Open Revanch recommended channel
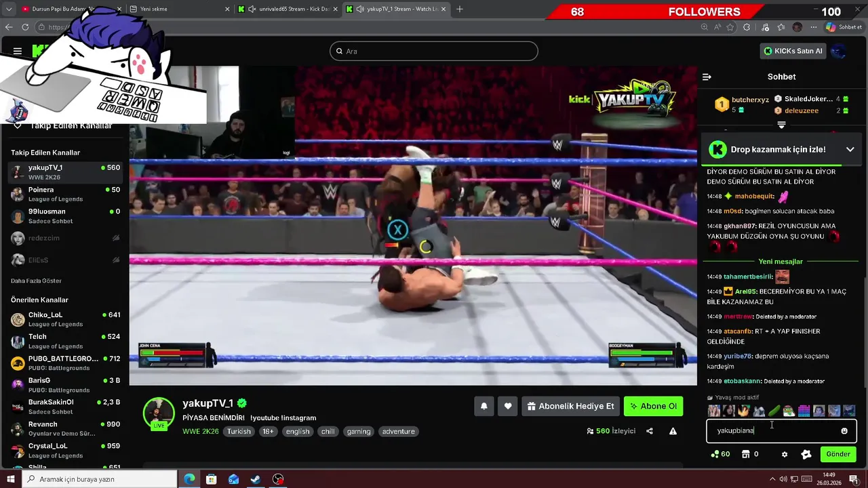The image size is (868, 488). click(x=65, y=428)
